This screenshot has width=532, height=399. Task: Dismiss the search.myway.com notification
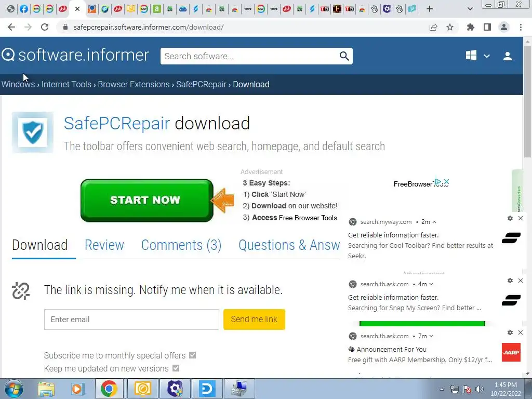[x=521, y=218]
